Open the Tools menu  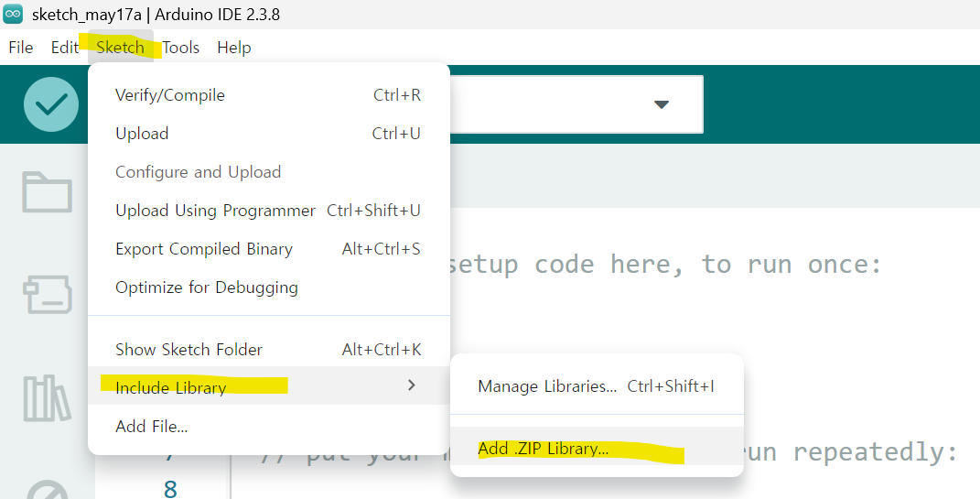[x=180, y=48]
